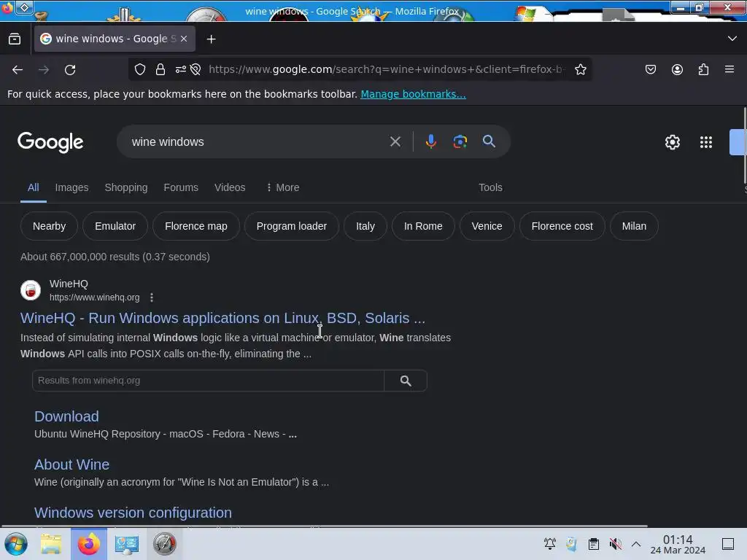Open WineHQ result three-dot options menu

[x=152, y=297]
